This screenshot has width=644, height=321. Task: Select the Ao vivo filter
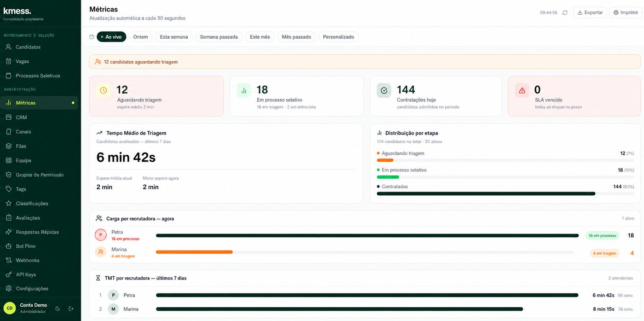coord(111,37)
